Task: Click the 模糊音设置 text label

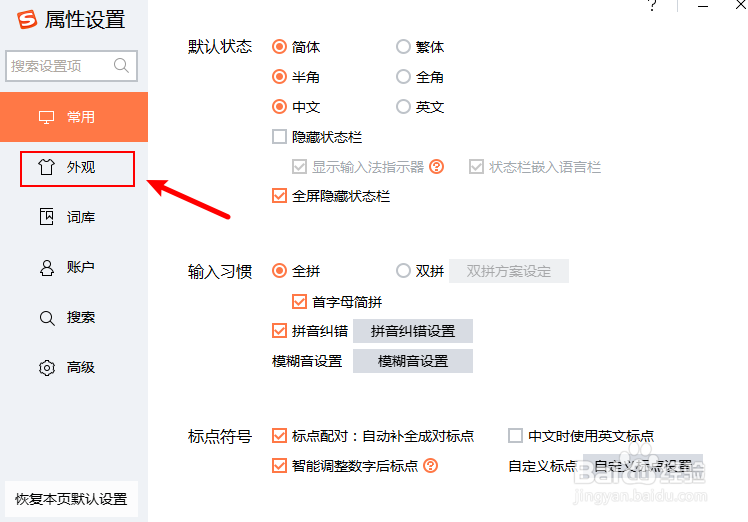Action: 307,361
